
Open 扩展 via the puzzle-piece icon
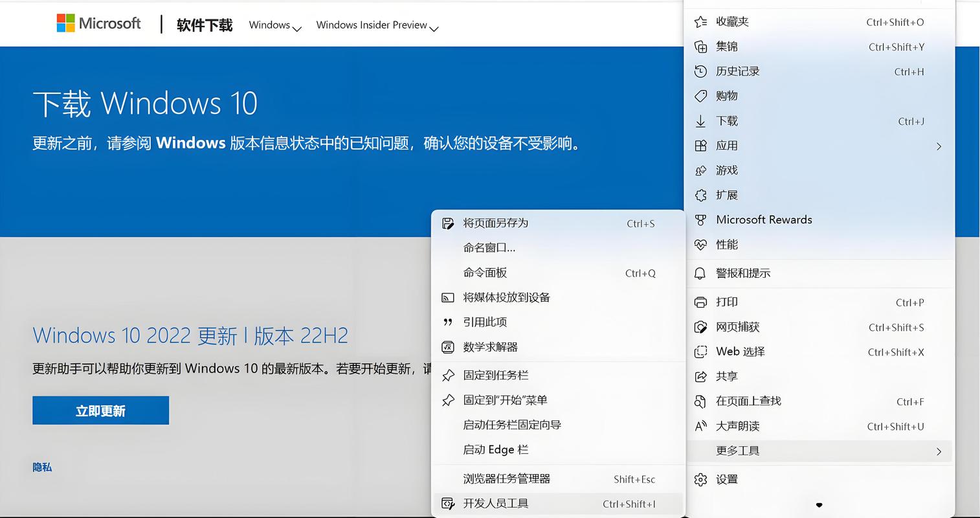tap(701, 195)
